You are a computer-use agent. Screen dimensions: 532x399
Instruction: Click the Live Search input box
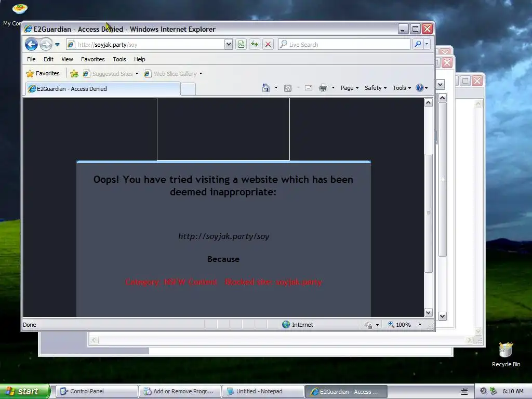point(344,45)
